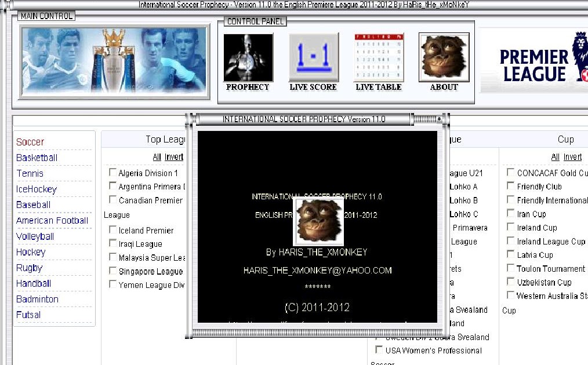This screenshot has height=365, width=588.
Task: Check Canadian Premier League
Action: point(112,199)
